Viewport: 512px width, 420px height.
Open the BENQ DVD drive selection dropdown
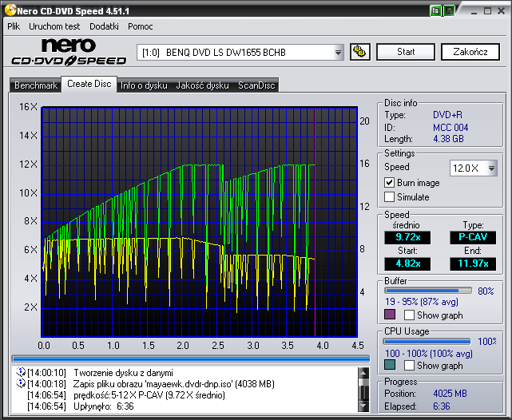pos(338,52)
